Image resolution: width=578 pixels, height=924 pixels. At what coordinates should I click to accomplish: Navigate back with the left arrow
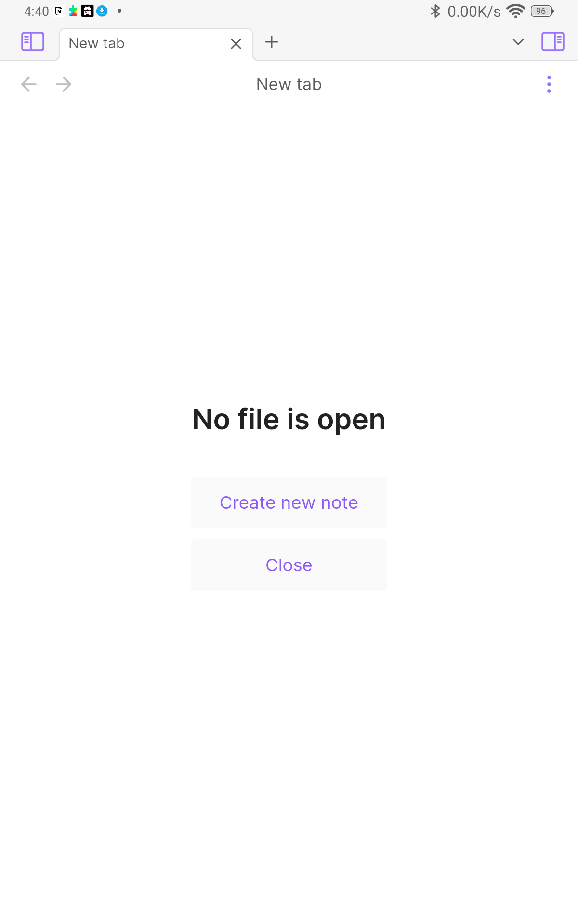[29, 84]
